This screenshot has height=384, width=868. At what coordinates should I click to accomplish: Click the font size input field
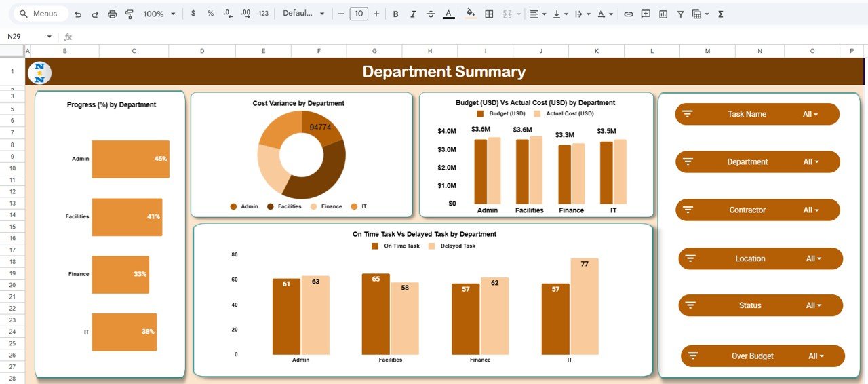point(359,14)
